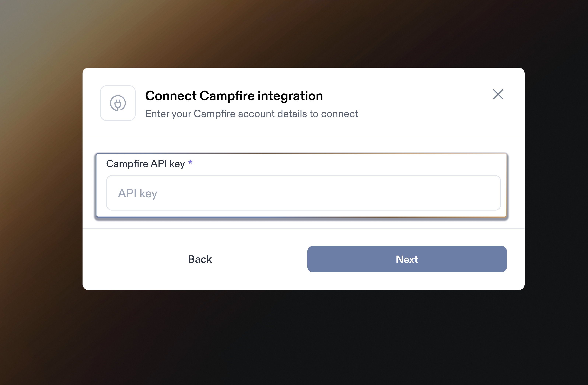The width and height of the screenshot is (588, 385).
Task: Click the word "Campfire" in the dialog title
Action: [x=227, y=96]
